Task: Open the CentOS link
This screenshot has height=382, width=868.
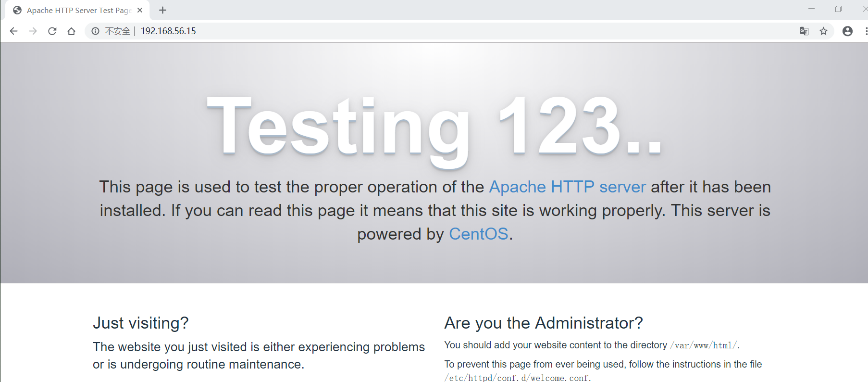Action: (x=478, y=234)
